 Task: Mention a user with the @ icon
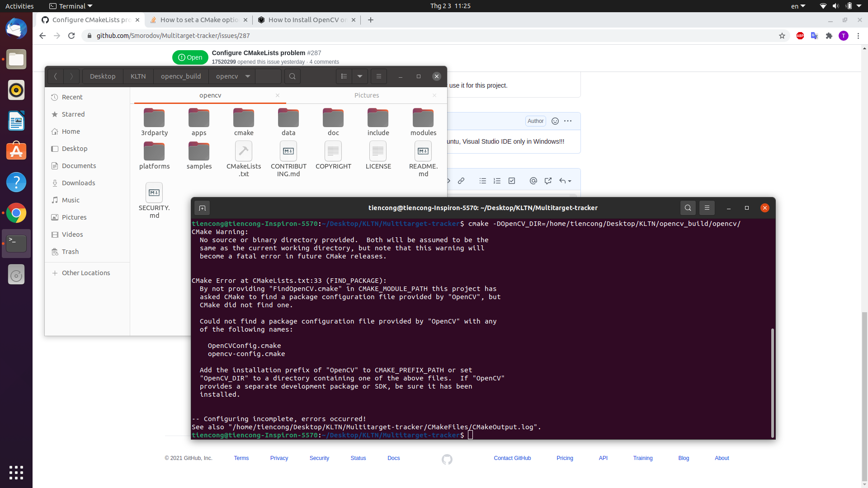(x=533, y=181)
